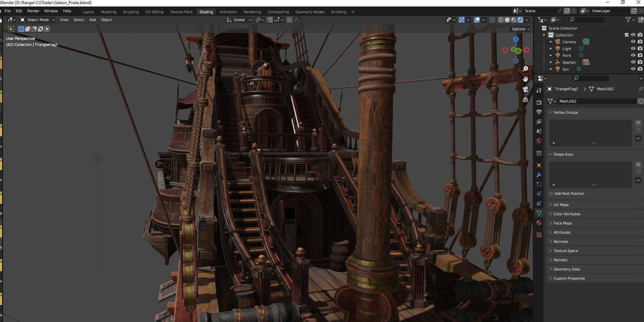Pin the properties editor context
Viewport: 644px width, 322px height.
640,89
